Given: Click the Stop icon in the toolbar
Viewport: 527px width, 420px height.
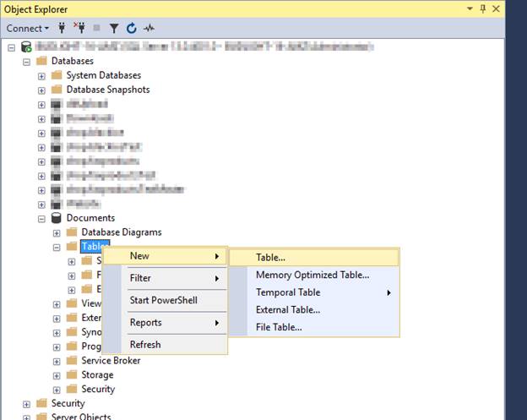Looking at the screenshot, I should [97, 28].
